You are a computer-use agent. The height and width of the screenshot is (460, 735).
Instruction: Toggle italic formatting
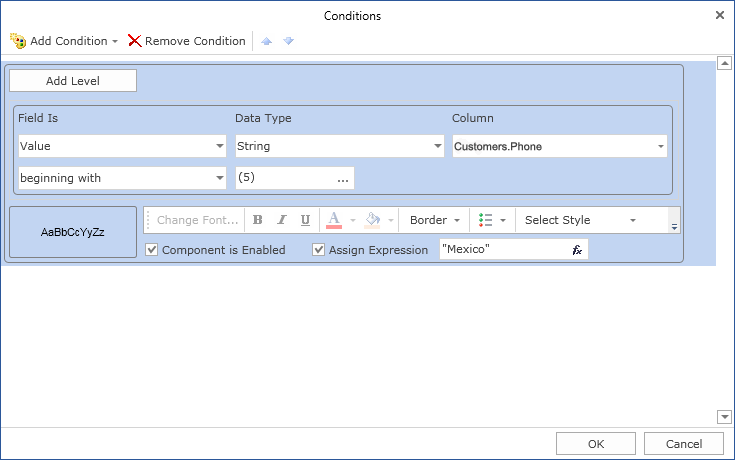pos(281,220)
